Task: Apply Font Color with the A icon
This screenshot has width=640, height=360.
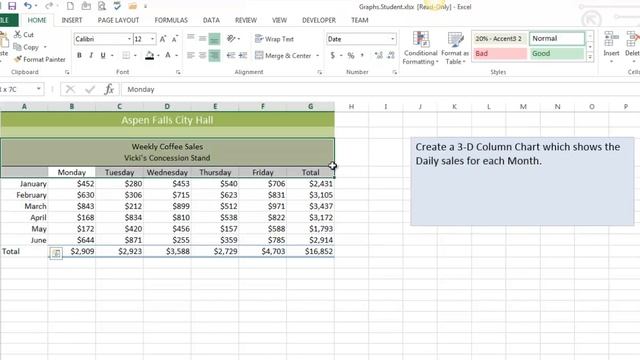Action: pyautogui.click(x=168, y=55)
